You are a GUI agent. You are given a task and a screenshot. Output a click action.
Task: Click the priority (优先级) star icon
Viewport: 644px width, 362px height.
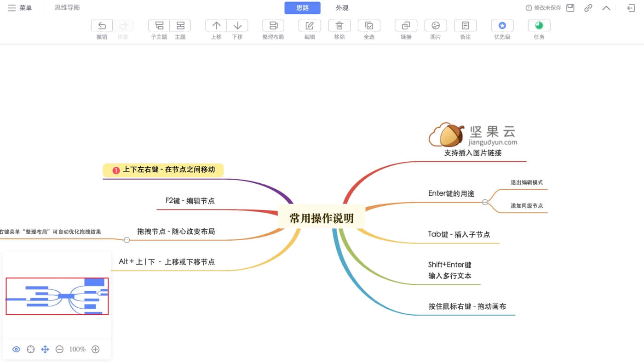click(502, 26)
